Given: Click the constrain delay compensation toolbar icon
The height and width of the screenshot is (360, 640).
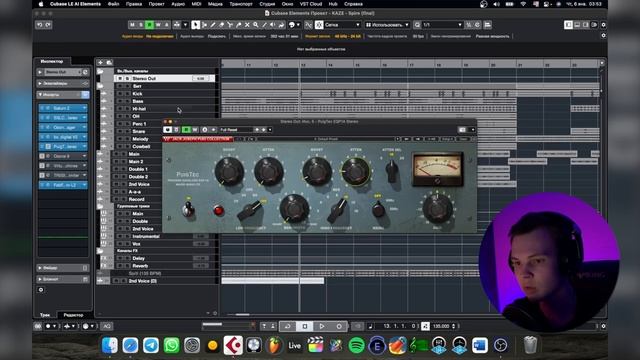Looking at the screenshot, I should (x=177, y=25).
